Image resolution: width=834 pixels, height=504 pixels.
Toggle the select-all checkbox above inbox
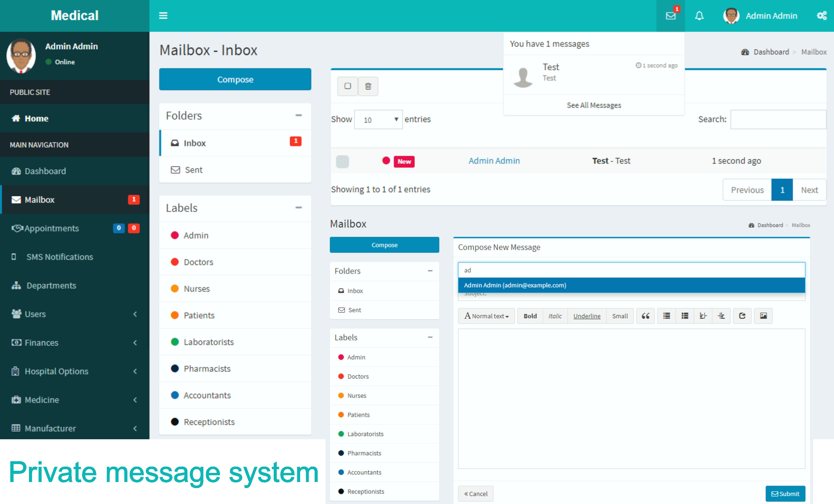pos(348,86)
